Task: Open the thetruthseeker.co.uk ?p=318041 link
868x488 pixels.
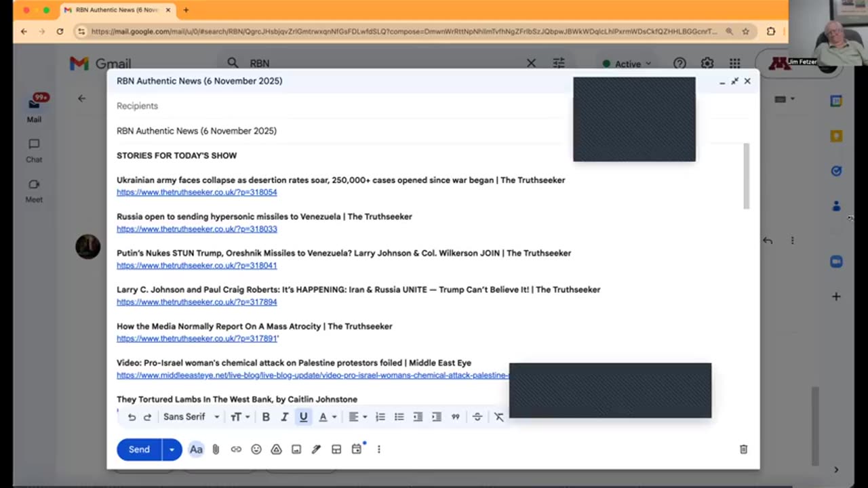Action: click(197, 266)
